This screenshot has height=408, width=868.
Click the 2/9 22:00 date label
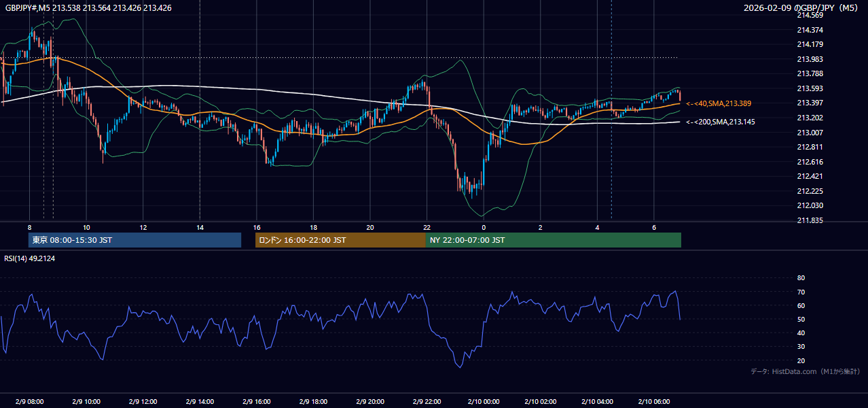pos(427,401)
